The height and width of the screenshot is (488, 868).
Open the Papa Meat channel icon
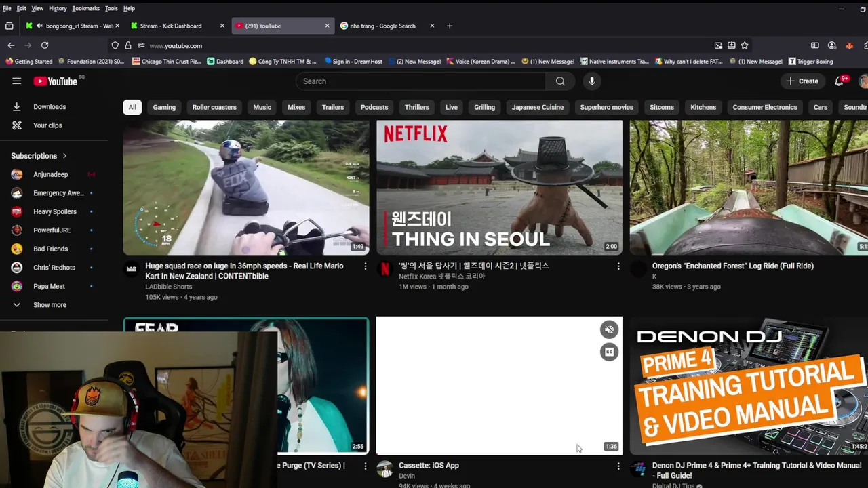(17, 286)
